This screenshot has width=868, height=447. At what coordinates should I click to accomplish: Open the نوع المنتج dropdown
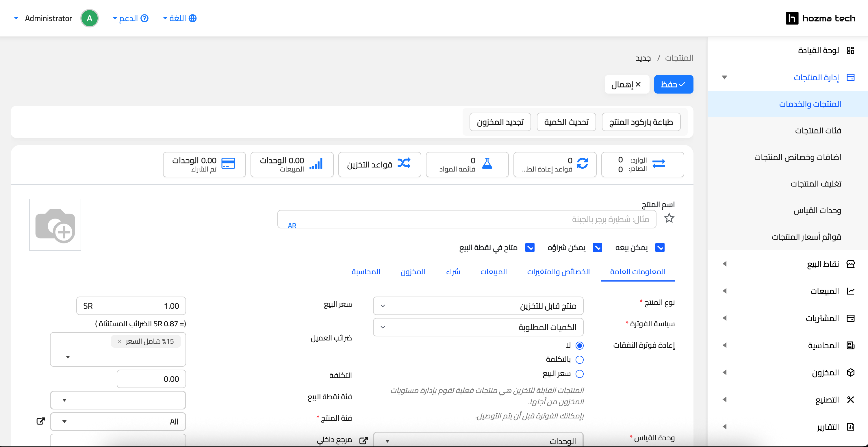click(x=478, y=306)
